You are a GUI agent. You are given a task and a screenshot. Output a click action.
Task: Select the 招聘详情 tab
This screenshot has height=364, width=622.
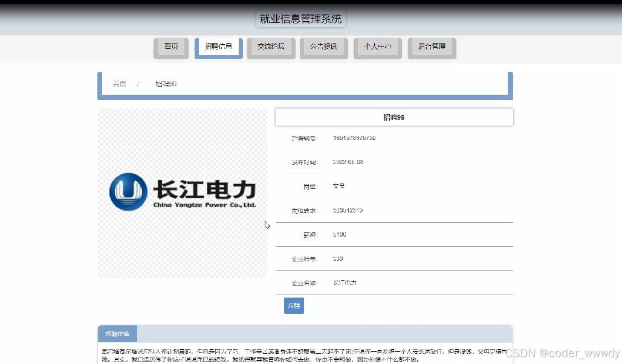pos(117,334)
